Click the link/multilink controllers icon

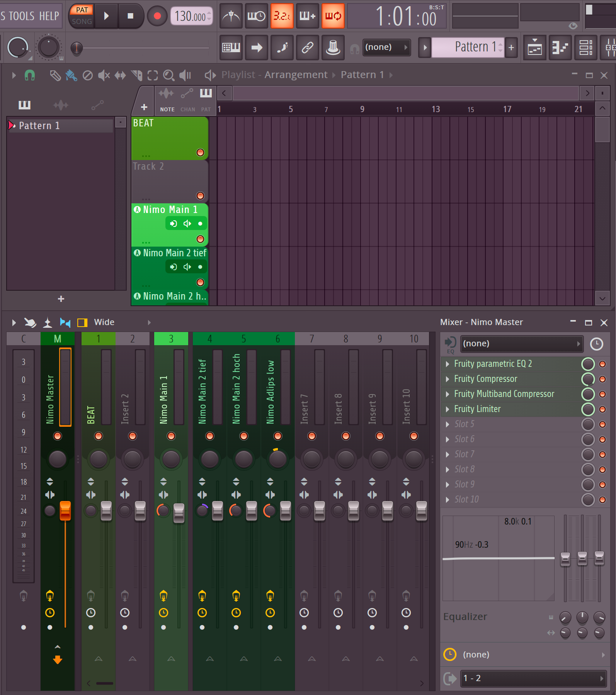point(308,48)
